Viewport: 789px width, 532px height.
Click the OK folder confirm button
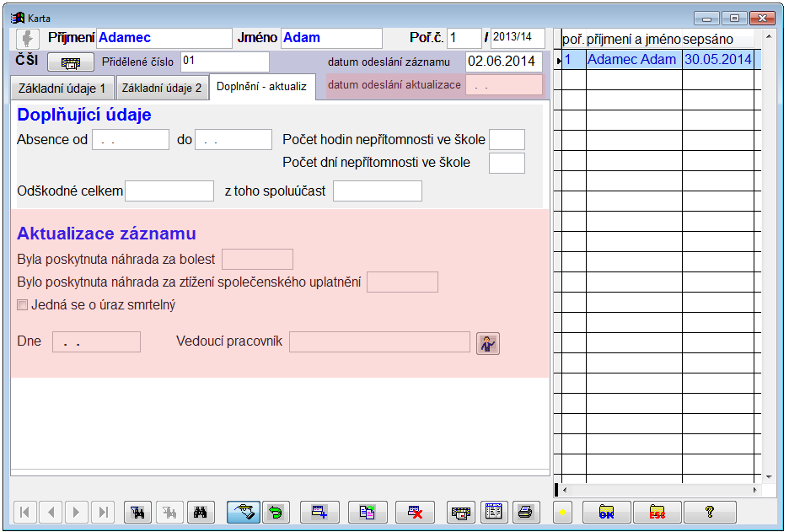click(x=605, y=512)
